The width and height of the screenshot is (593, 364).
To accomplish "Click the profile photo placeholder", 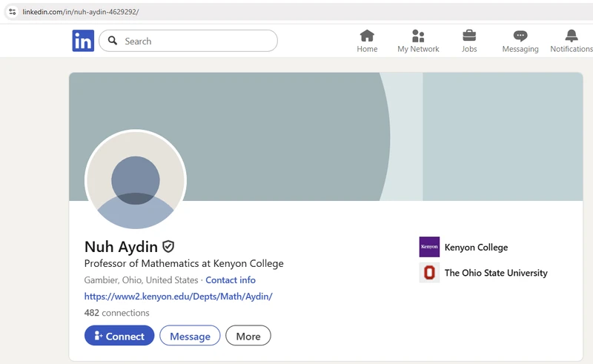I will pos(136,180).
